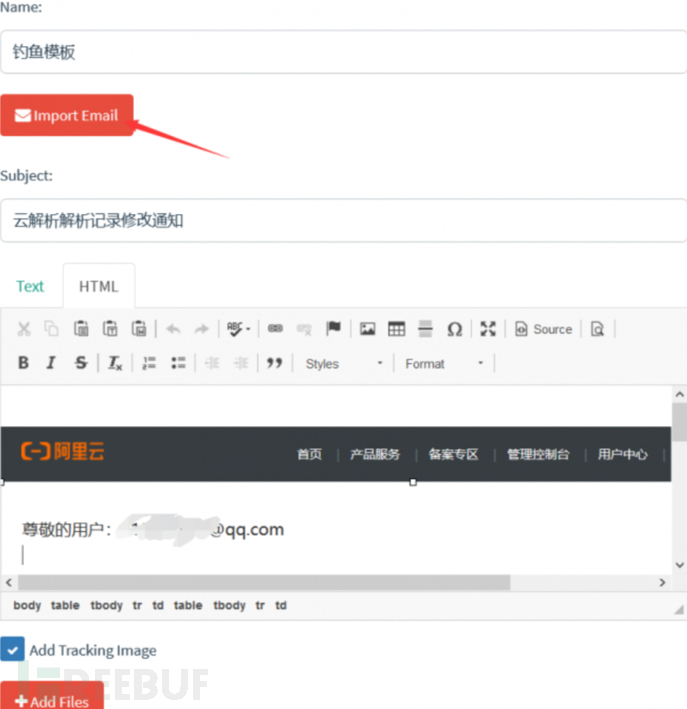Insert a table with the table icon
The width and height of the screenshot is (687, 709).
(x=397, y=329)
